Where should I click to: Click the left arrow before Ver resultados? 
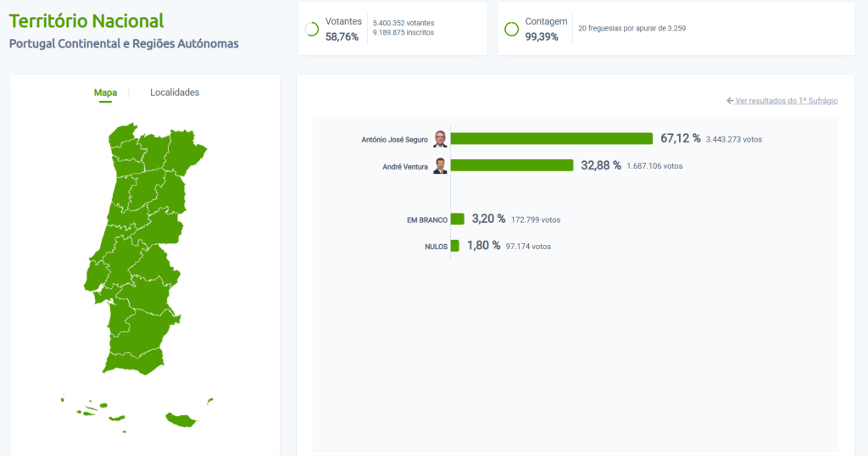(x=730, y=101)
